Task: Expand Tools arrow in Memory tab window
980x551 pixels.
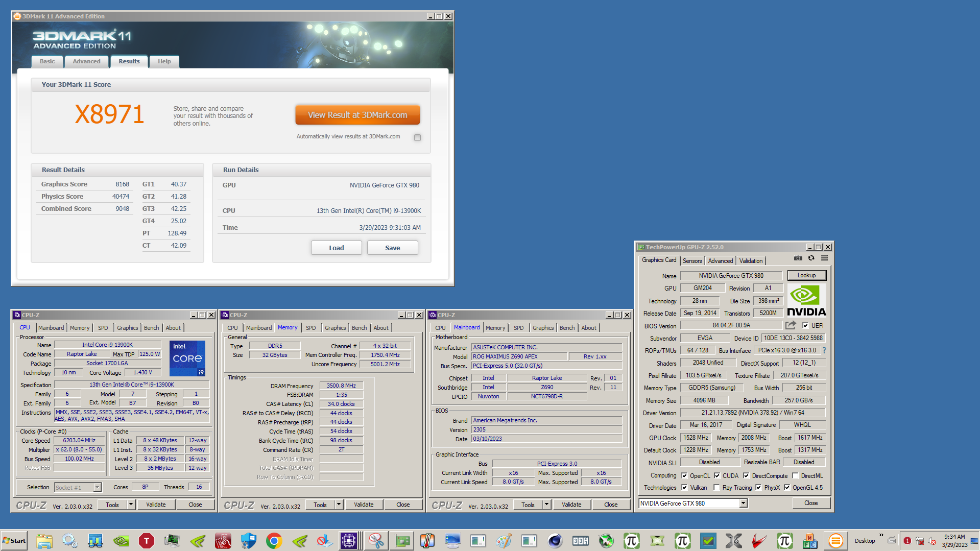Action: [x=339, y=505]
